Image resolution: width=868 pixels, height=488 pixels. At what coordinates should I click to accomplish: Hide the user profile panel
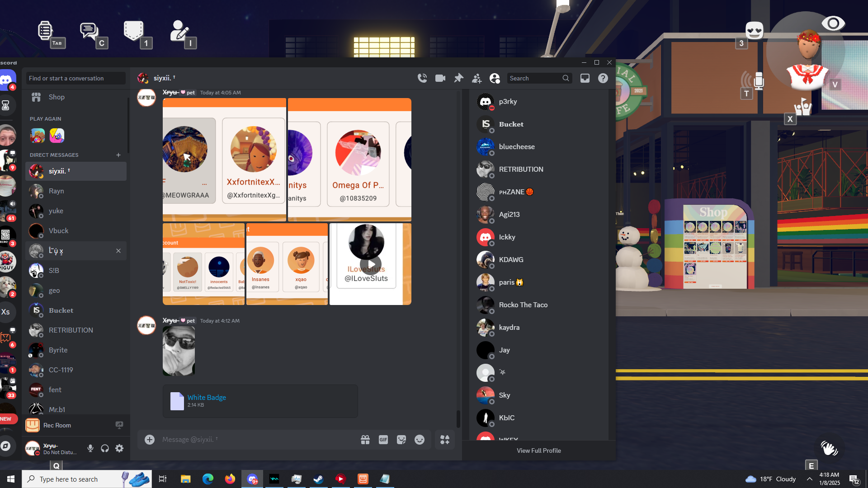[495, 78]
